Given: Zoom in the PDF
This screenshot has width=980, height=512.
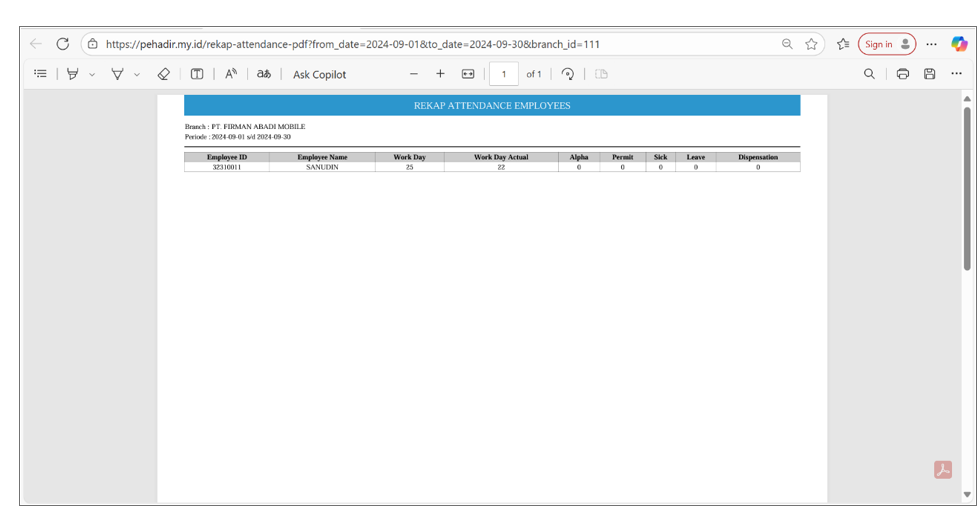Looking at the screenshot, I should coord(441,74).
